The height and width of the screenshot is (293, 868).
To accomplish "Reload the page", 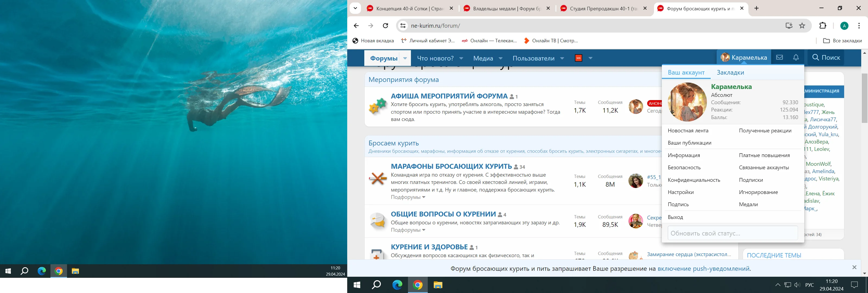I will click(x=385, y=26).
